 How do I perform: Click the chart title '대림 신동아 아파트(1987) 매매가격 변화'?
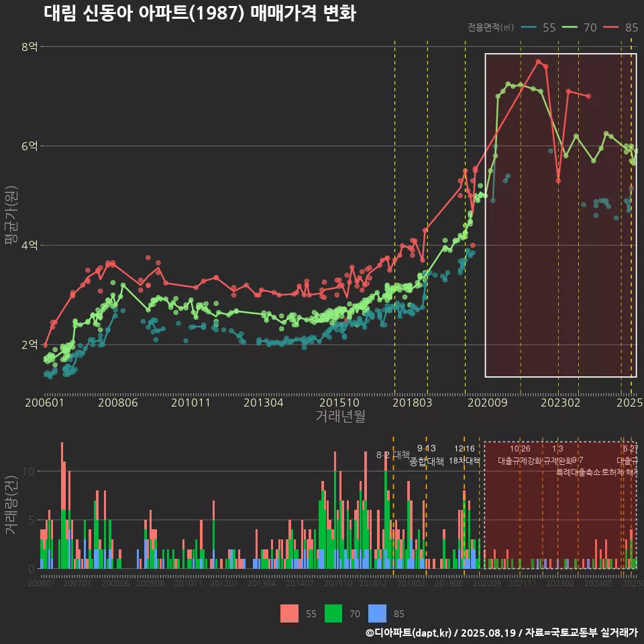[x=200, y=13]
